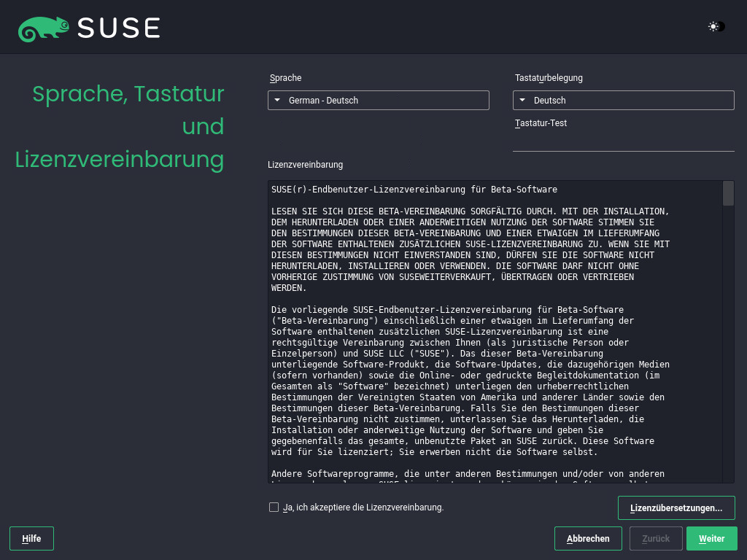
Task: Proceed with the Weiter button
Action: (x=711, y=539)
